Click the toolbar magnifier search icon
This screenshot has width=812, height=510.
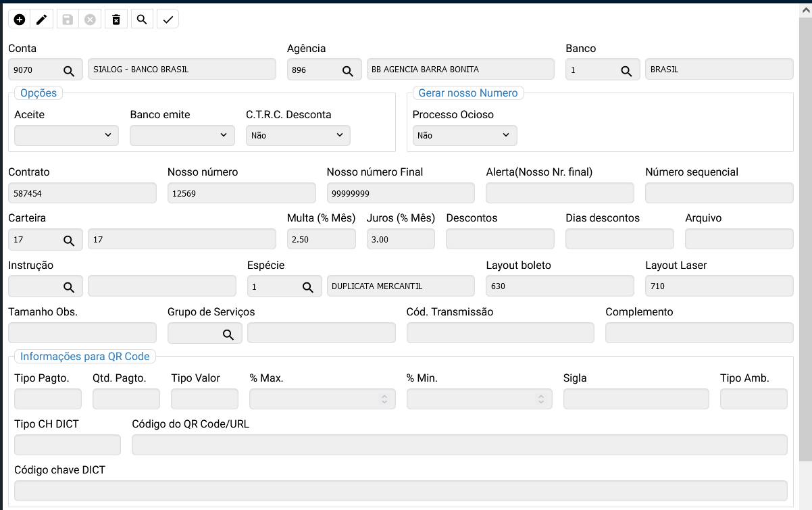point(142,20)
